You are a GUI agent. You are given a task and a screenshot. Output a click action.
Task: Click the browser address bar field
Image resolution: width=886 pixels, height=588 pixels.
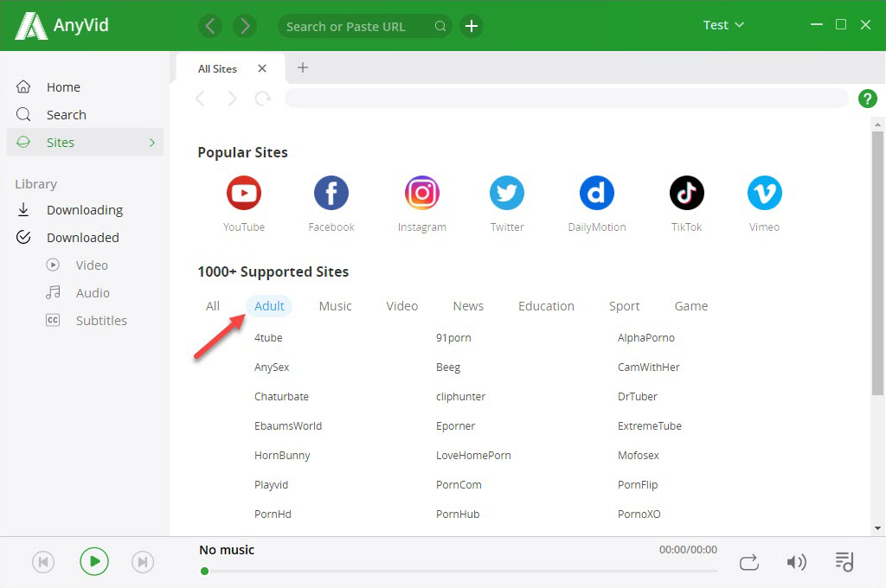click(566, 99)
